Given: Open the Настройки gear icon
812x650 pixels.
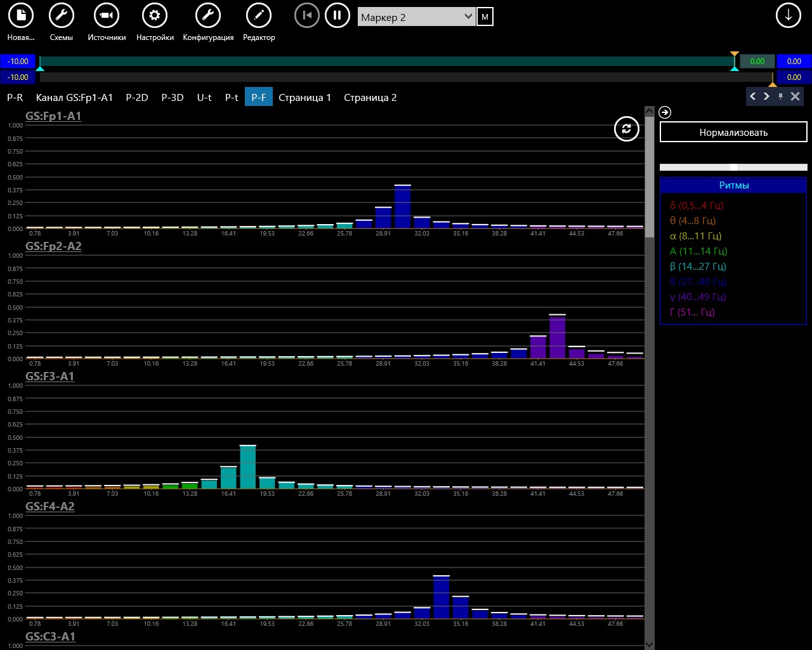Looking at the screenshot, I should point(155,15).
